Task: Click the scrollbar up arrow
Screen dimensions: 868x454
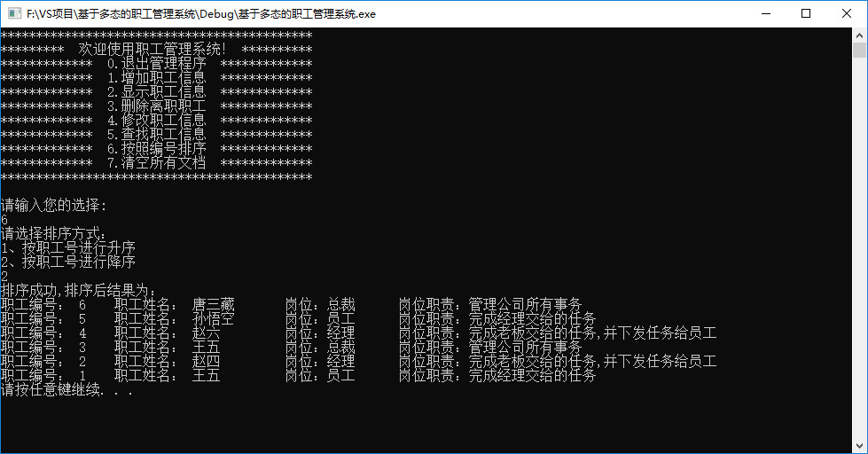Action: (x=859, y=35)
